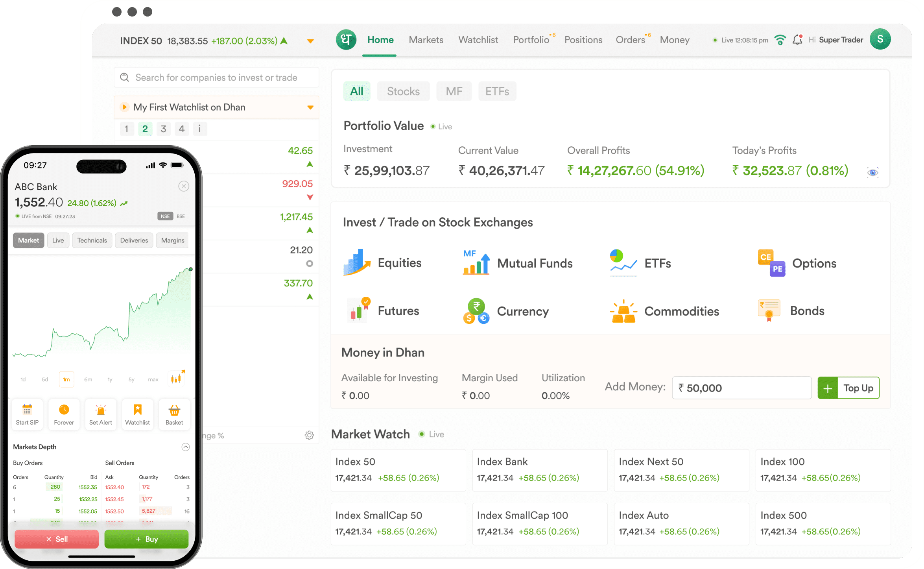Open the Index SmallCap 50 card
This screenshot has width=924, height=569.
[x=398, y=524]
